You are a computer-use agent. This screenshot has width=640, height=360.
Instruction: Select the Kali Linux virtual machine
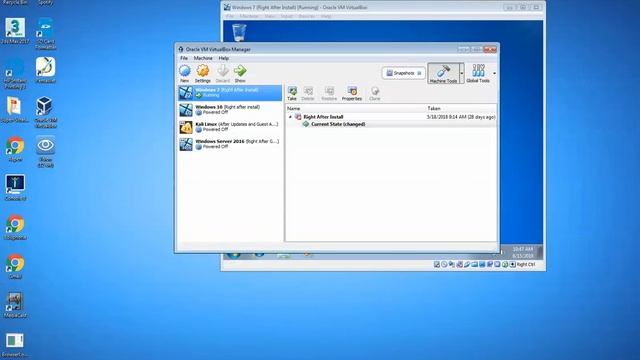230,127
